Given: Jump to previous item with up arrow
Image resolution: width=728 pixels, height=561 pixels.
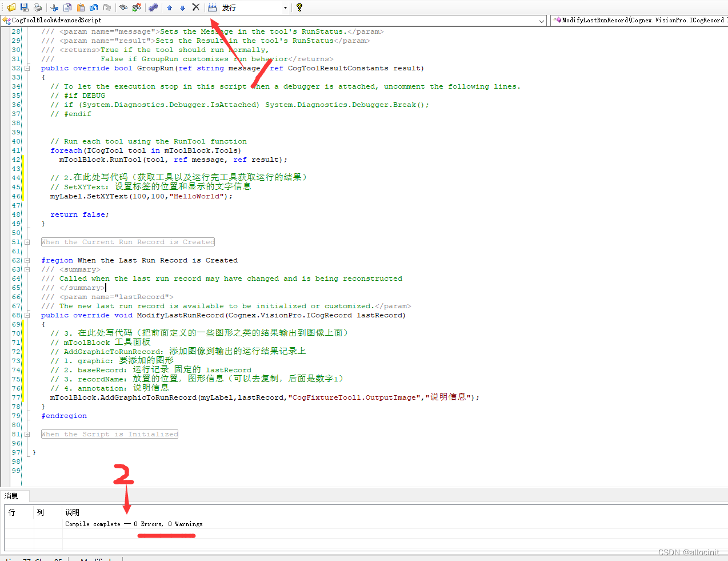Looking at the screenshot, I should 170,7.
